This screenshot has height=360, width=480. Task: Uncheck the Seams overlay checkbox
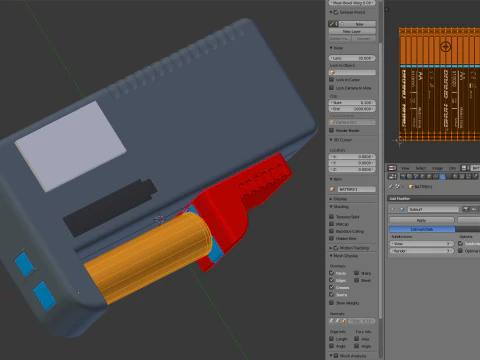(332, 295)
